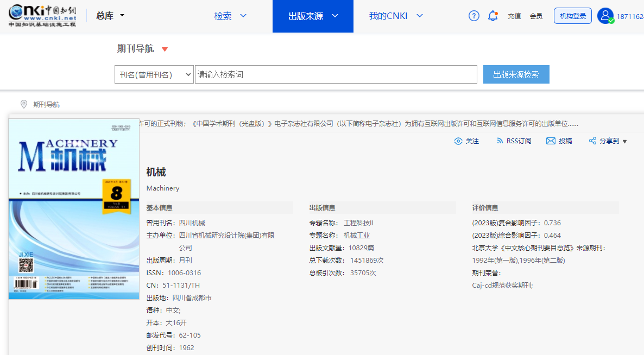Click the 出版来源检索 search button

(516, 74)
